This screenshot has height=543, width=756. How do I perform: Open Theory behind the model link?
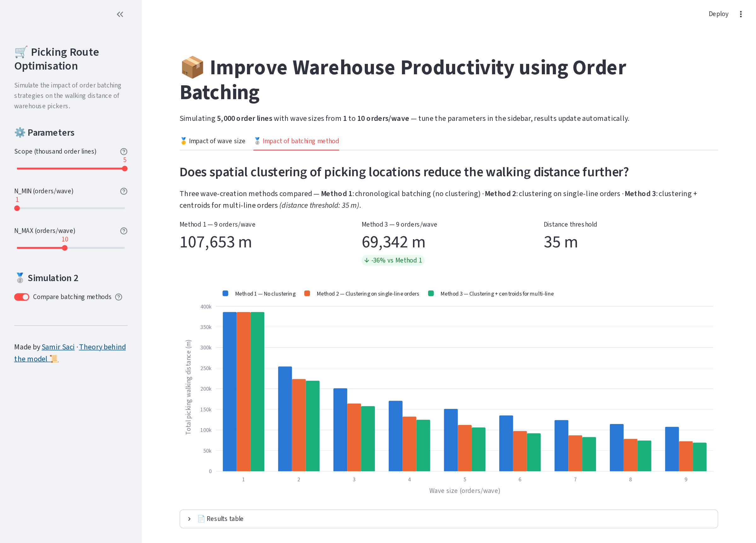tap(70, 353)
